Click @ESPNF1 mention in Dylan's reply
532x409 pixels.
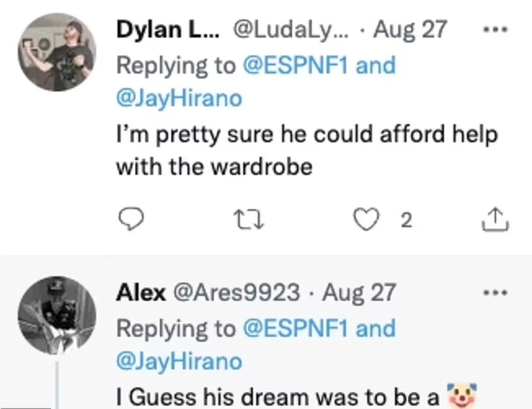pos(295,65)
